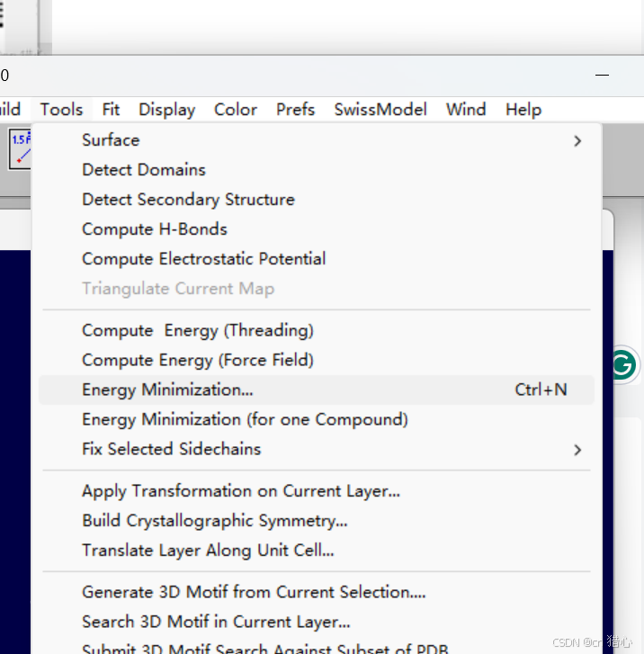The image size is (644, 654).
Task: Expand the Surface submenu
Action: click(317, 140)
